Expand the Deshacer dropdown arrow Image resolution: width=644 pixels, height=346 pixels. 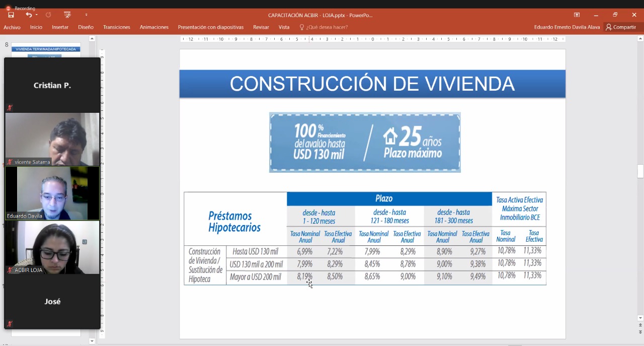(36, 15)
